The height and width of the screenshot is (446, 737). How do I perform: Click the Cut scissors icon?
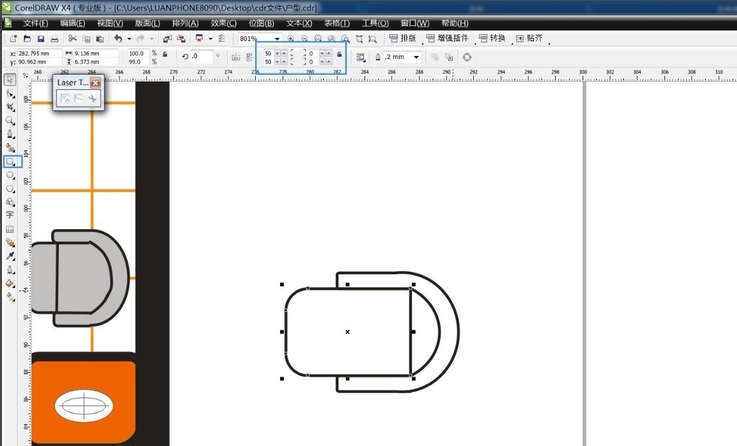coord(72,38)
